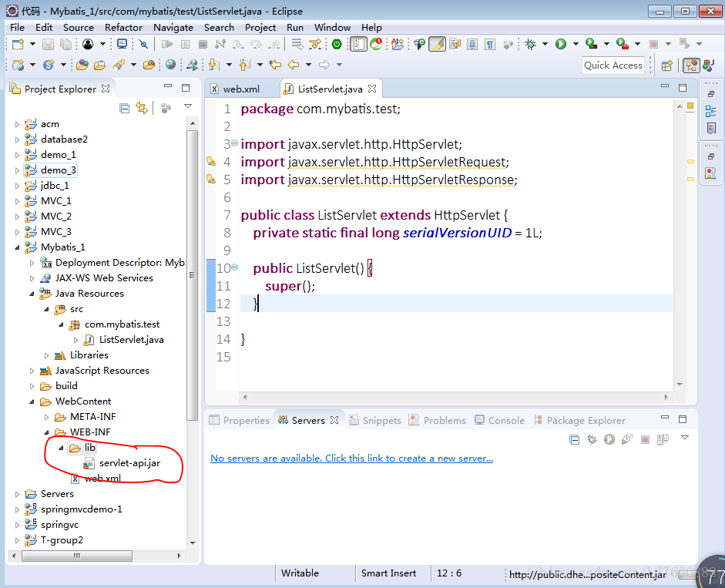
Task: Click the Save toolbar icon
Action: [48, 45]
